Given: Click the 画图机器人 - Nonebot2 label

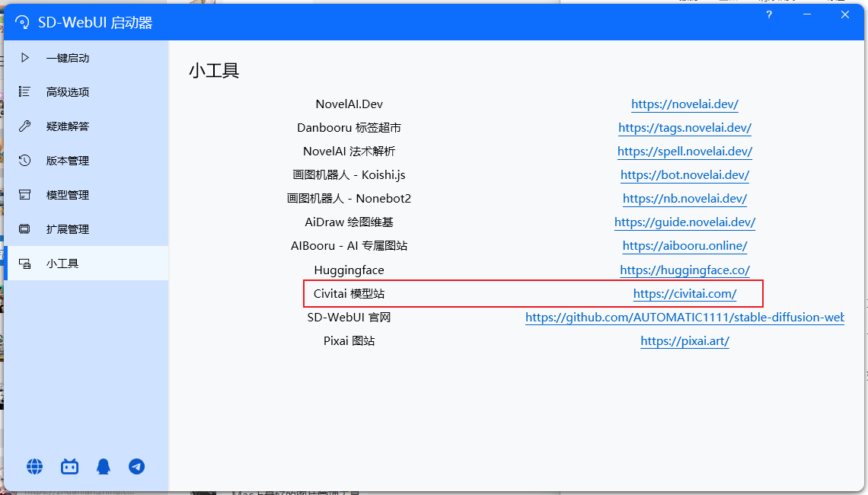Looking at the screenshot, I should pyautogui.click(x=349, y=199).
